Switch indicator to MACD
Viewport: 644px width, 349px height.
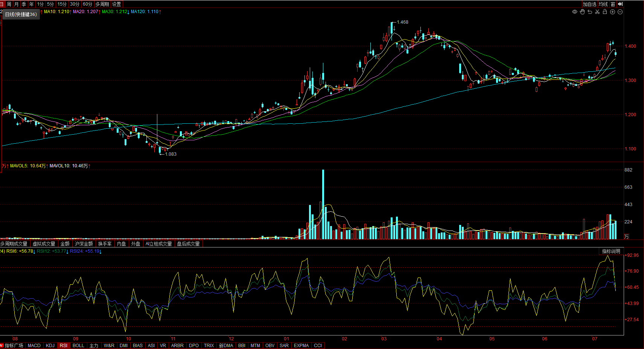coord(34,346)
